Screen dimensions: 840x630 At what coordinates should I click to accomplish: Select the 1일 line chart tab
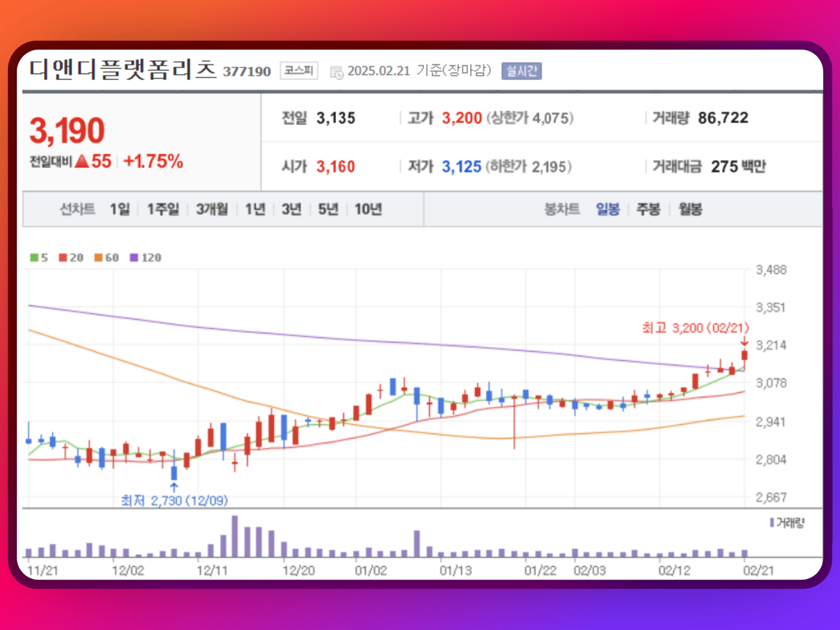pos(120,209)
